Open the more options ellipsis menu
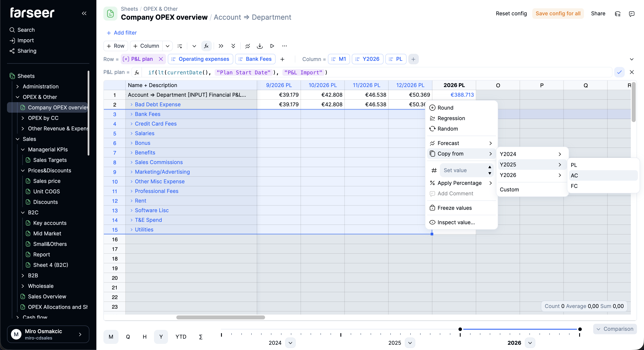Screen dimensions: 644x350 tap(284, 46)
